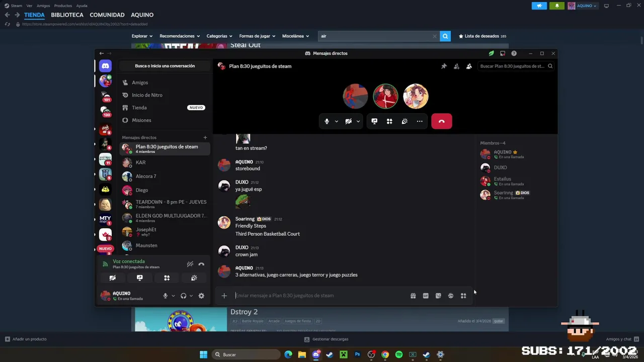Open the GIF picker in message bar
This screenshot has height=362, width=644.
tap(426, 296)
